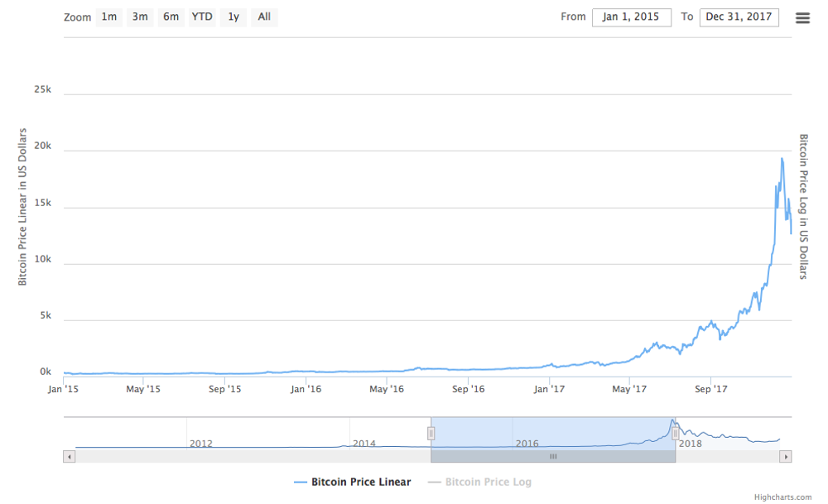The image size is (828, 504).
Task: Set zoom range to All
Action: (265, 17)
